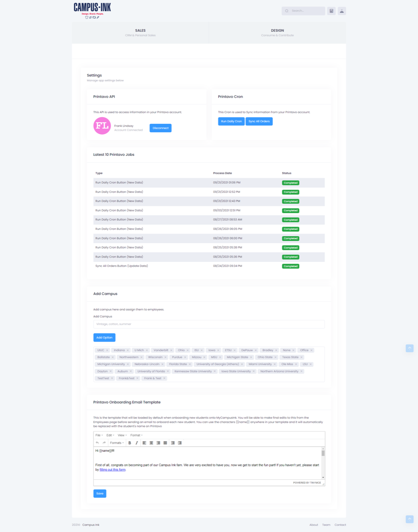Click the redo arrow in the editor toolbar
Screen dimensions: 418x532
click(x=104, y=443)
